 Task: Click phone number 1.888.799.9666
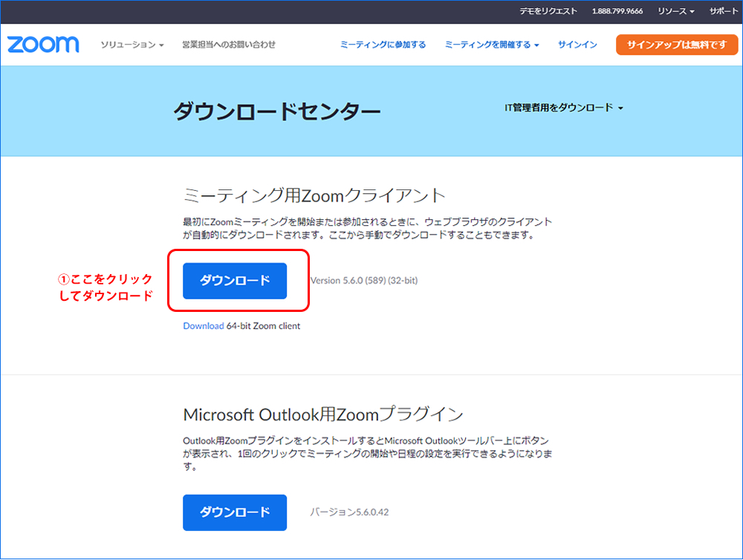pos(617,11)
